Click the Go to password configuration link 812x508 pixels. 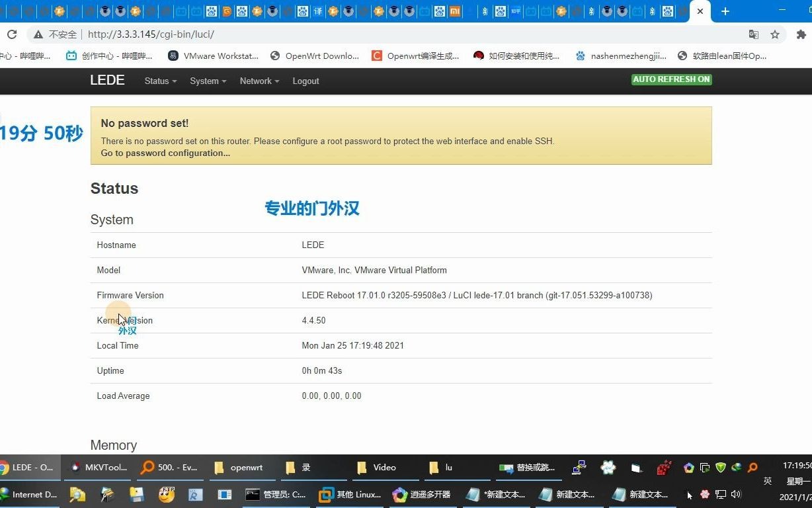165,153
